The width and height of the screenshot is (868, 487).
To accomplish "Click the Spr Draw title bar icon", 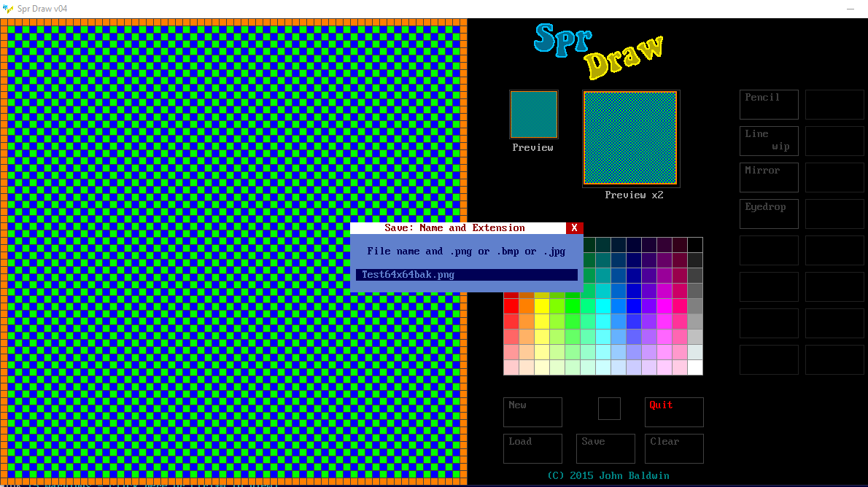I will 8,9.
